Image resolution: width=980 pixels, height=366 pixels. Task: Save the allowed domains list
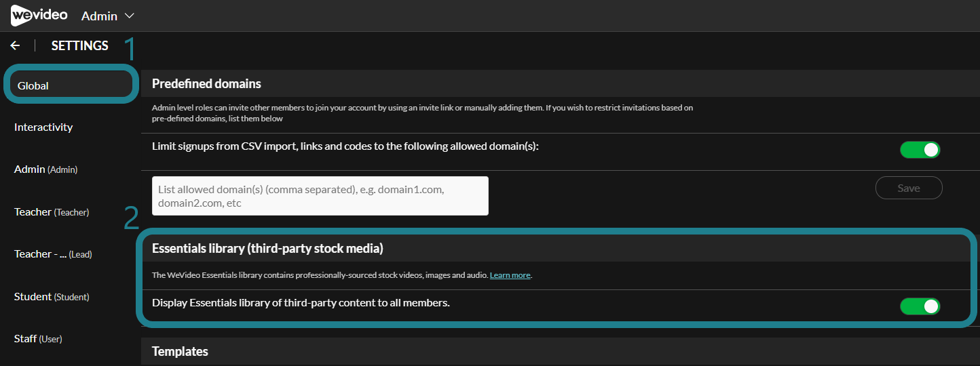click(x=909, y=188)
